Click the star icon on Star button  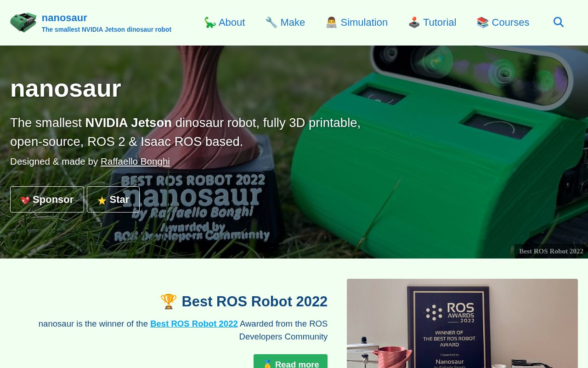click(x=102, y=200)
